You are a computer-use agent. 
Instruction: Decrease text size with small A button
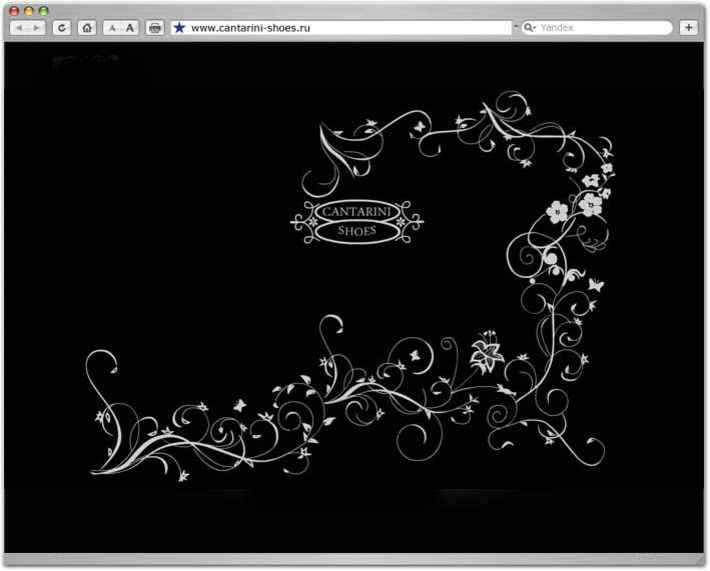point(112,28)
